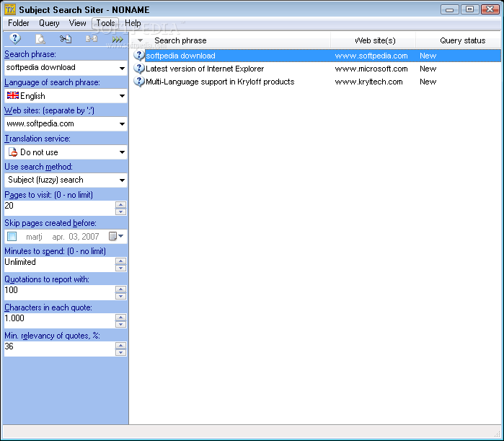
Task: Click the page with magnifier toolbar icon
Action: click(40, 39)
